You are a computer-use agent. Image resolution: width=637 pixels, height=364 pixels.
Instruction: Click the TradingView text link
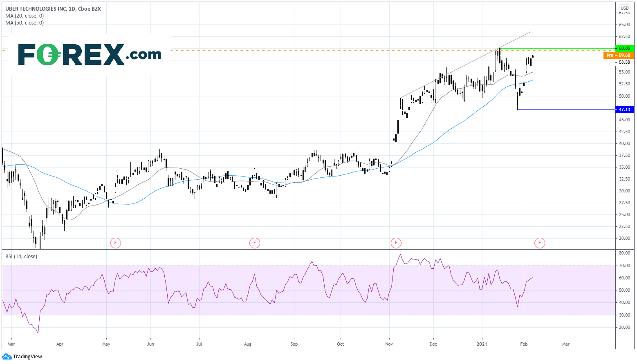point(27,357)
